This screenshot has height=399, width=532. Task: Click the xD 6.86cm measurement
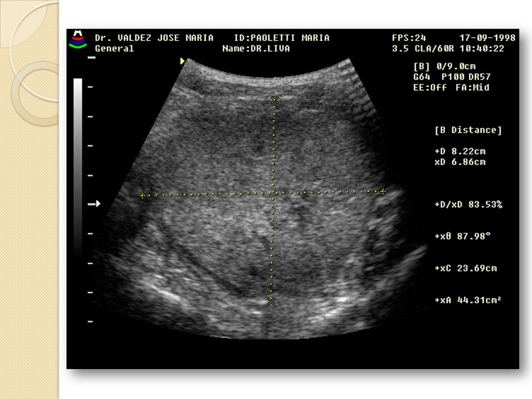(x=460, y=162)
